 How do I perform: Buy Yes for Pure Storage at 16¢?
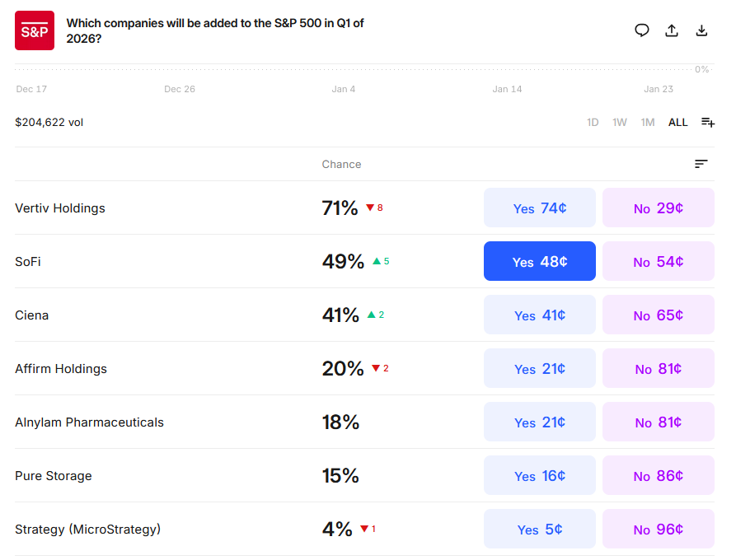pos(540,476)
